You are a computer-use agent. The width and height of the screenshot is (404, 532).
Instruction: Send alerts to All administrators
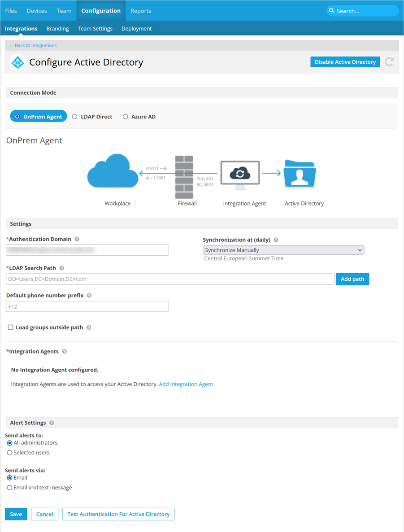coord(9,443)
